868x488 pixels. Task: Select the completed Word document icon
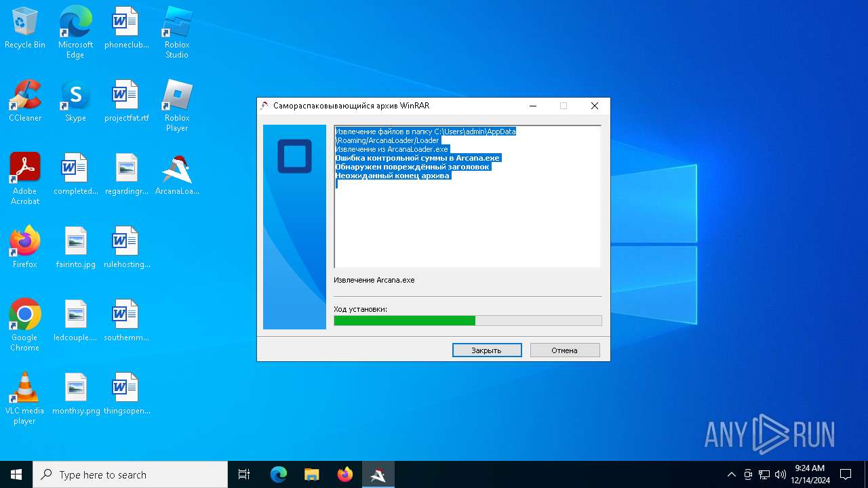(x=75, y=174)
